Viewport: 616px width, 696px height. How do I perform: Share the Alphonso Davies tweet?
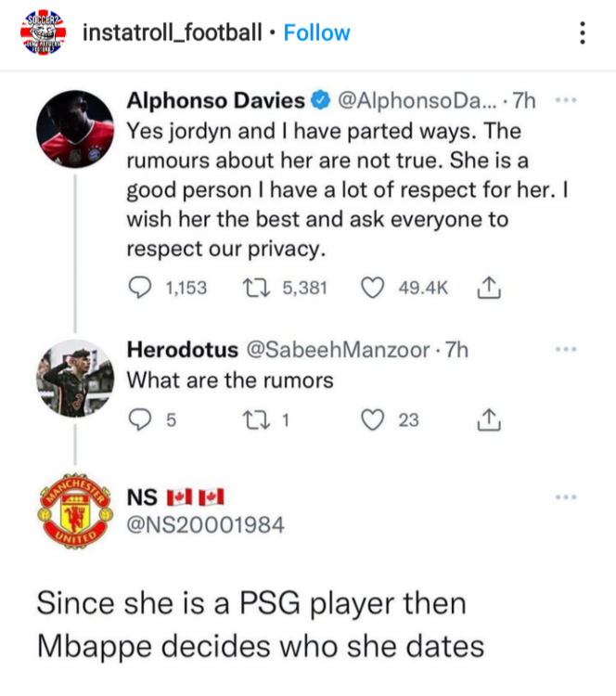[x=488, y=289]
